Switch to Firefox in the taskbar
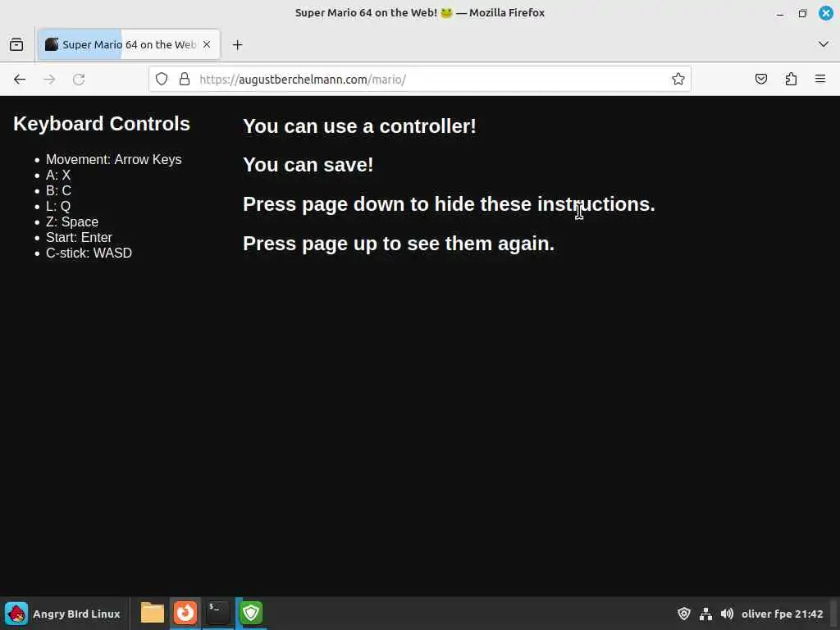The width and height of the screenshot is (840, 630). coord(185,613)
